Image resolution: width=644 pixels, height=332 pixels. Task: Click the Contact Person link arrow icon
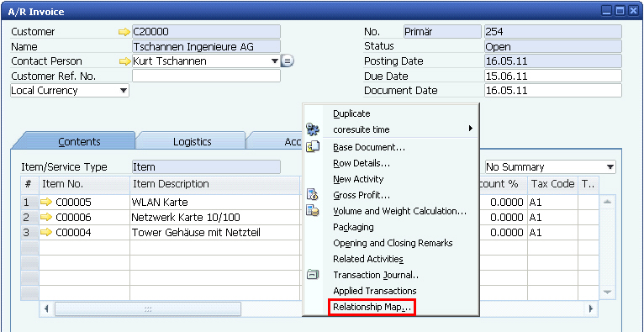(124, 61)
